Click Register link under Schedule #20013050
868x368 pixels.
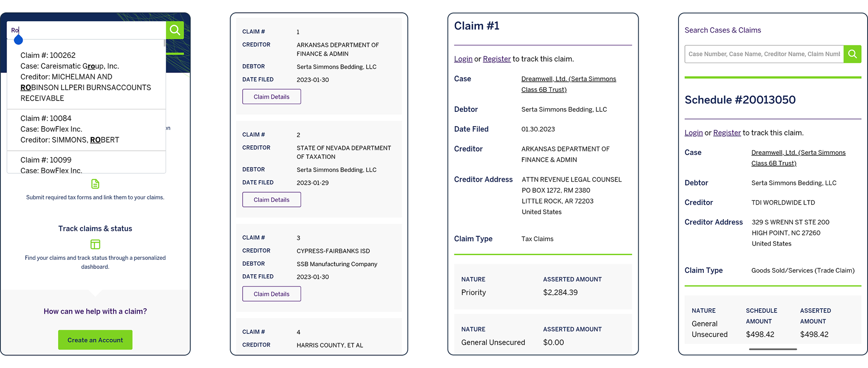tap(727, 133)
